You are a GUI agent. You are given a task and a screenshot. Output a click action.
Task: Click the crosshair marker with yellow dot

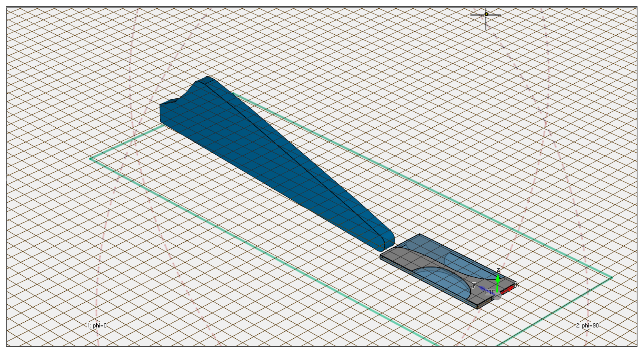486,14
